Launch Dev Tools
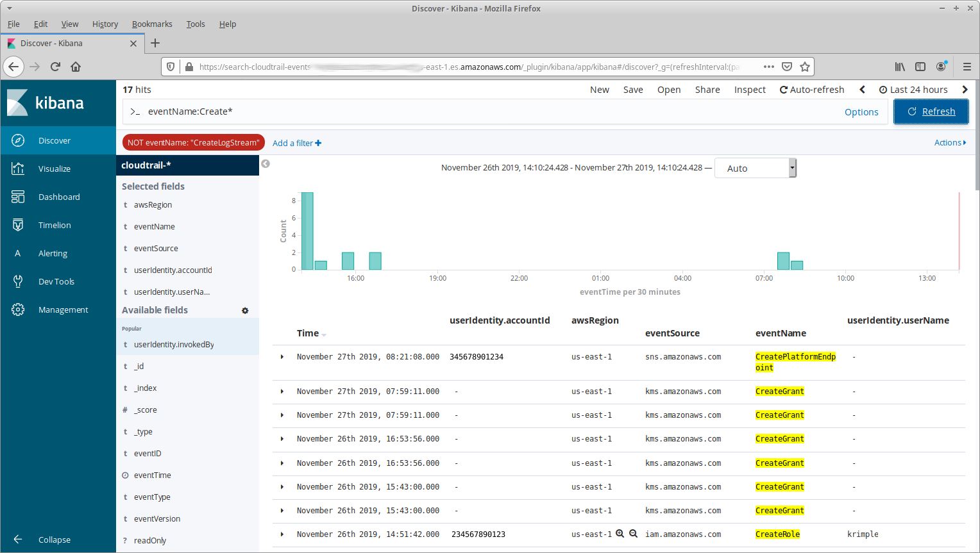The image size is (980, 553). click(56, 281)
